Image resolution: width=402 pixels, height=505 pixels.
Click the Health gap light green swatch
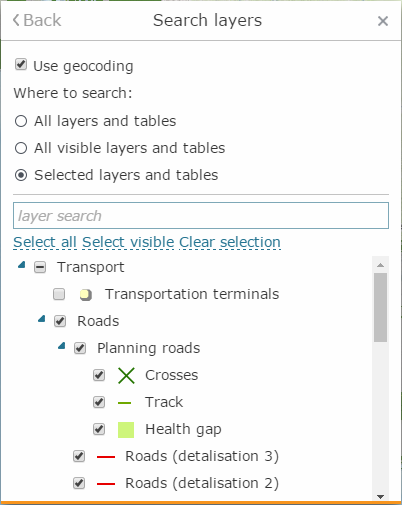point(126,430)
